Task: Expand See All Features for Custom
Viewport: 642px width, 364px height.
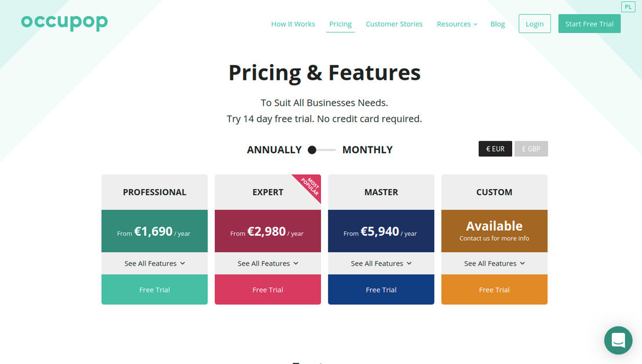Action: 494,263
